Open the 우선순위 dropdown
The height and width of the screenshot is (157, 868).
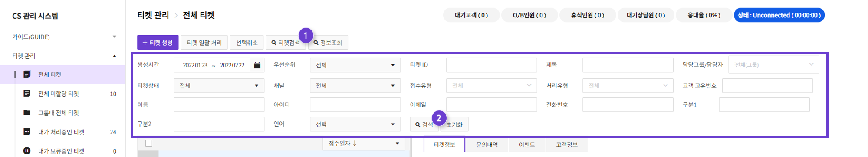point(355,65)
